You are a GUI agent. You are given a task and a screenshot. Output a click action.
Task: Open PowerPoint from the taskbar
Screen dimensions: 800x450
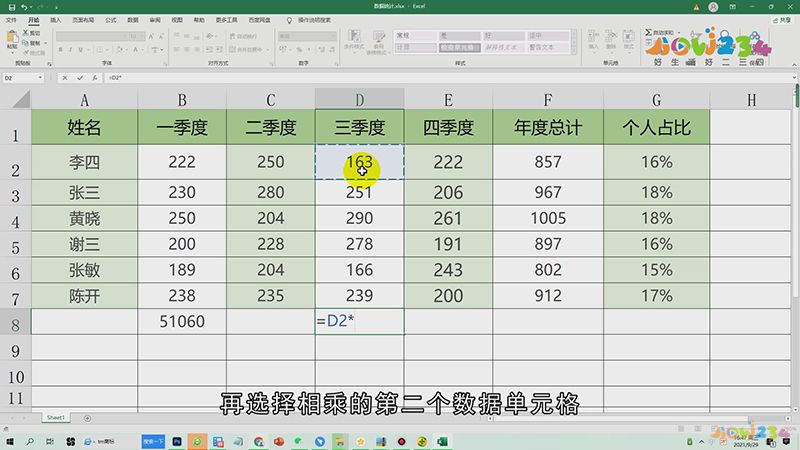(x=279, y=442)
